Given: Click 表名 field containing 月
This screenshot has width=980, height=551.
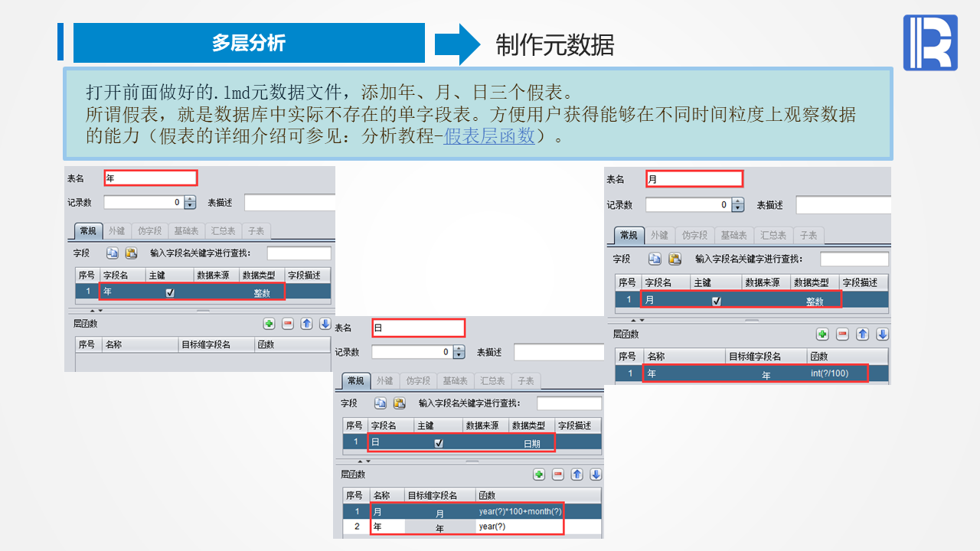Looking at the screenshot, I should tap(694, 179).
